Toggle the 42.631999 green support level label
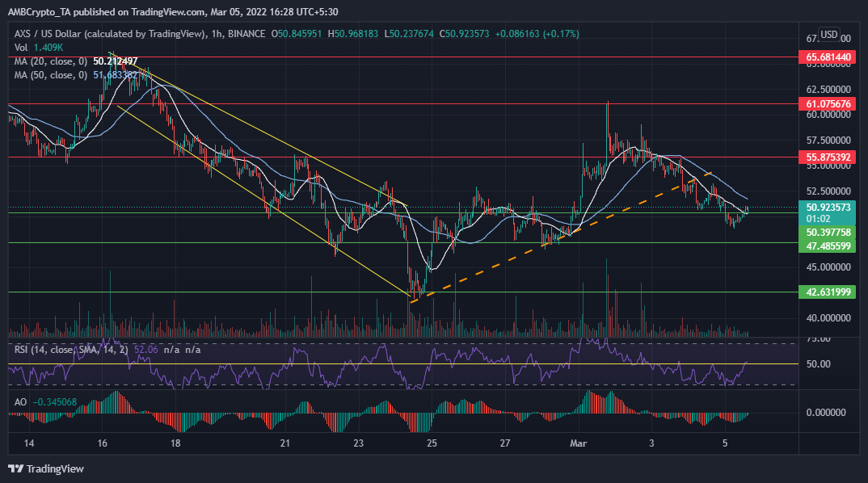This screenshot has height=483, width=868. (x=827, y=292)
